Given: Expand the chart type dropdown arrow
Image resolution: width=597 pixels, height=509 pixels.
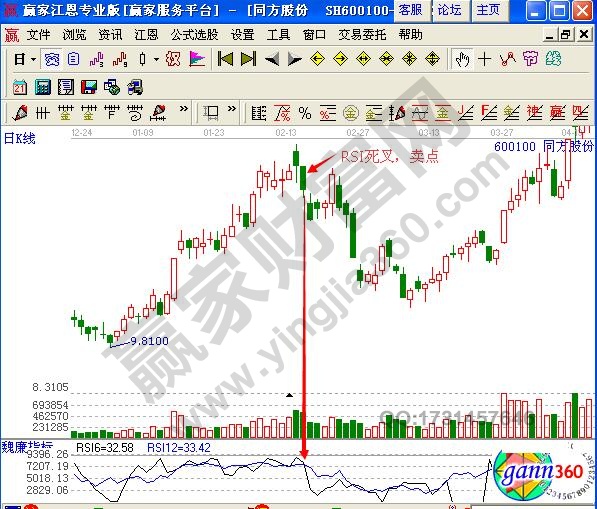Looking at the screenshot, I should [x=156, y=59].
